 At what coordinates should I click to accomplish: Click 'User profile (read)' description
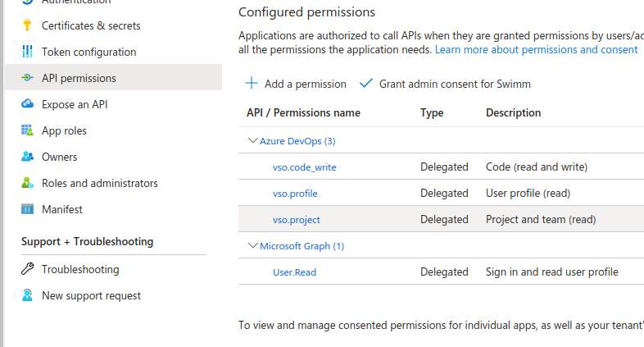(528, 194)
